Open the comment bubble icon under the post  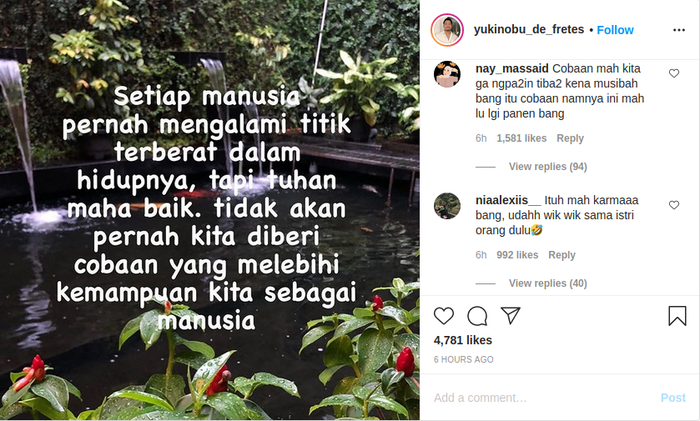coord(477,316)
